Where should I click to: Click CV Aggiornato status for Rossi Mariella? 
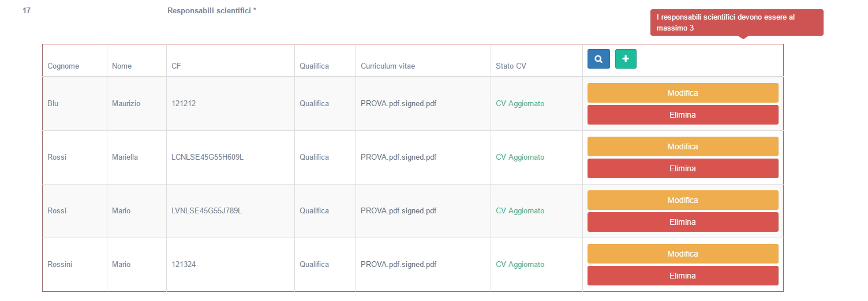coord(520,157)
